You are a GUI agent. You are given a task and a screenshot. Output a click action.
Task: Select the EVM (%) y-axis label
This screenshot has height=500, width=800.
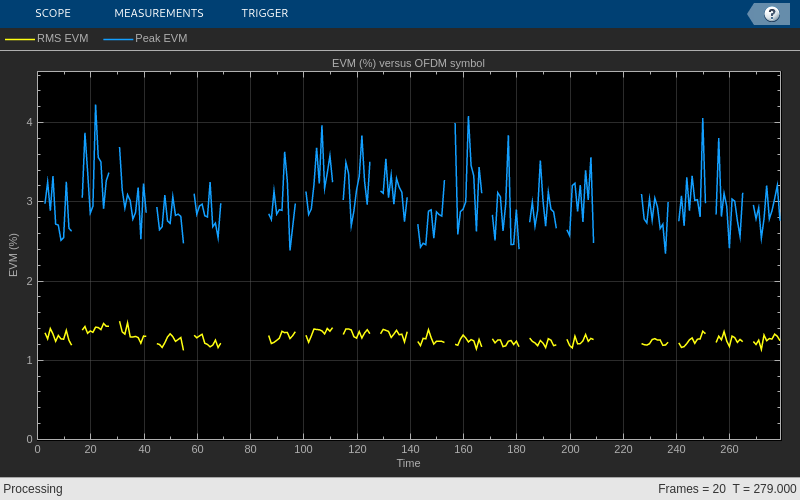point(13,255)
